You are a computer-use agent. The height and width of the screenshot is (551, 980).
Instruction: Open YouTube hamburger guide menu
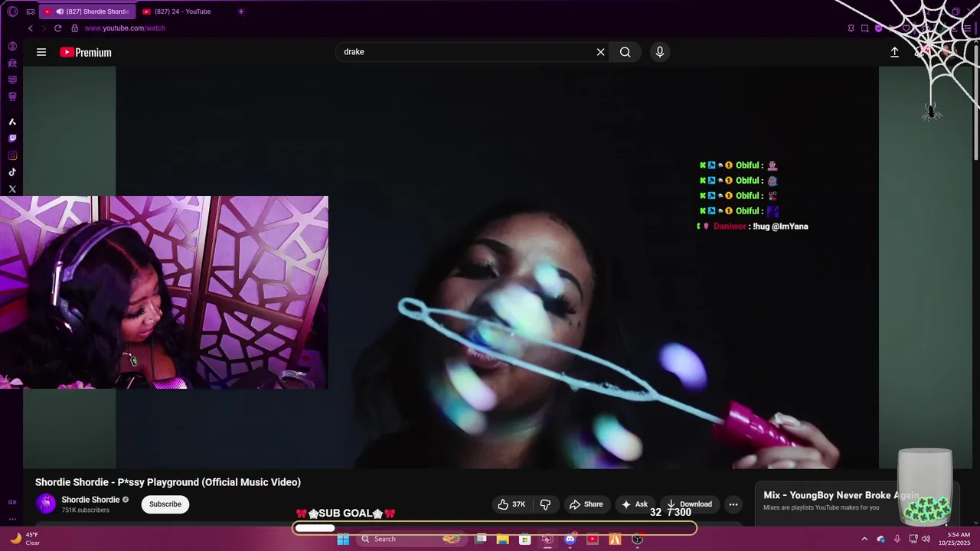tap(41, 52)
